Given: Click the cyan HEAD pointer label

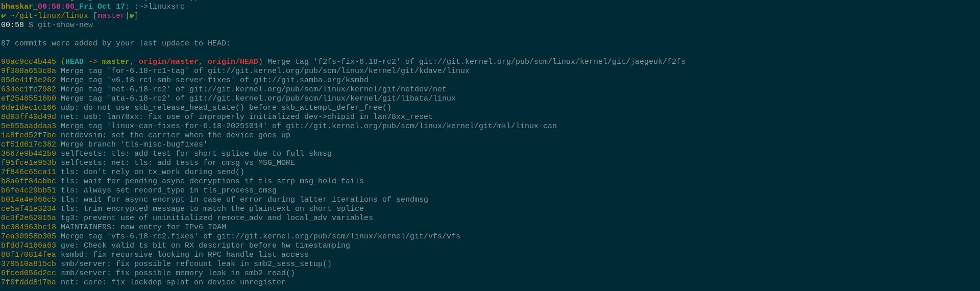Looking at the screenshot, I should [75, 62].
